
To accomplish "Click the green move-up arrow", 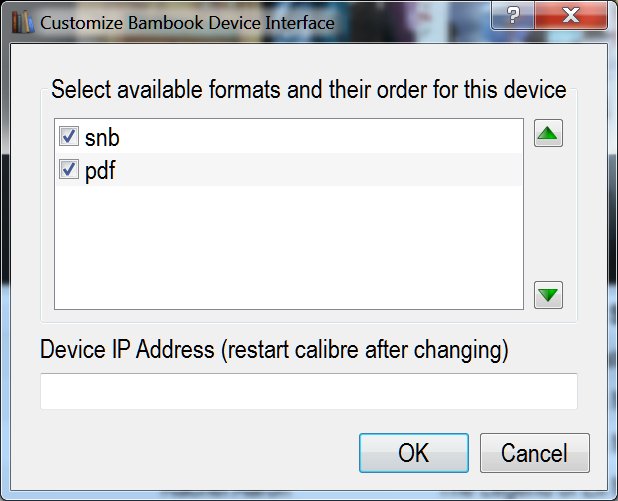I will click(549, 135).
